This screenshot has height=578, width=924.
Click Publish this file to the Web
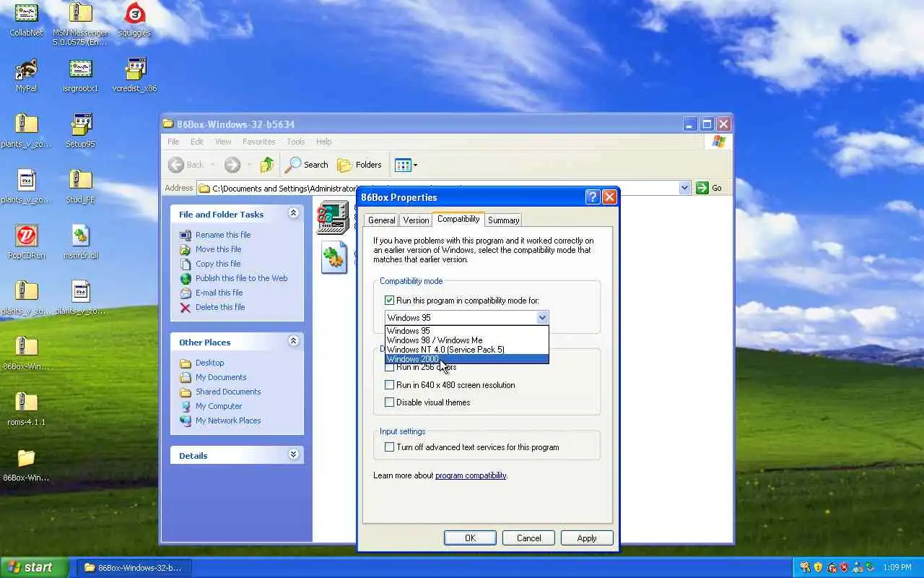click(241, 278)
